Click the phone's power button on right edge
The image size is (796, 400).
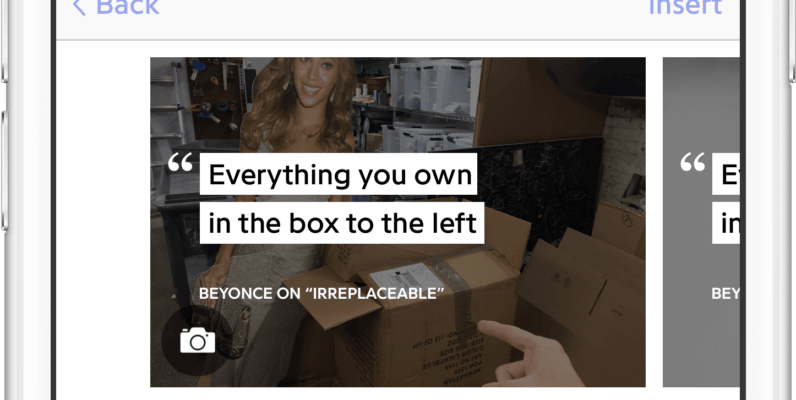(x=792, y=41)
